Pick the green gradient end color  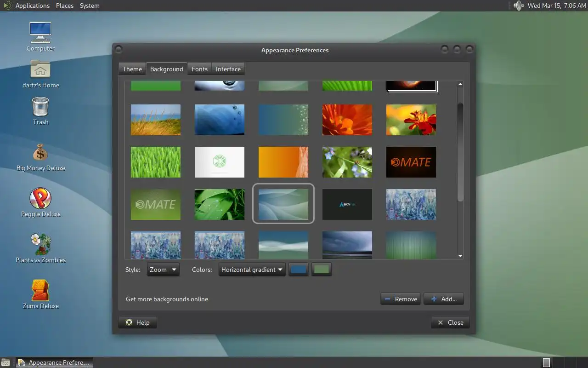click(x=322, y=270)
